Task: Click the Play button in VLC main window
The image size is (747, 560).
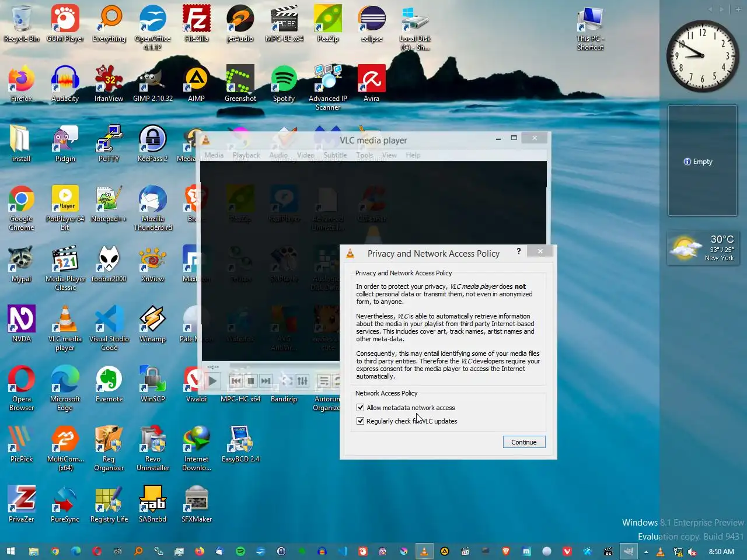Action: click(212, 381)
